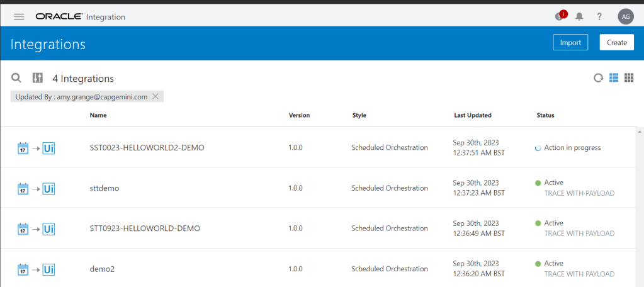
Task: Click the Import button
Action: coord(570,42)
